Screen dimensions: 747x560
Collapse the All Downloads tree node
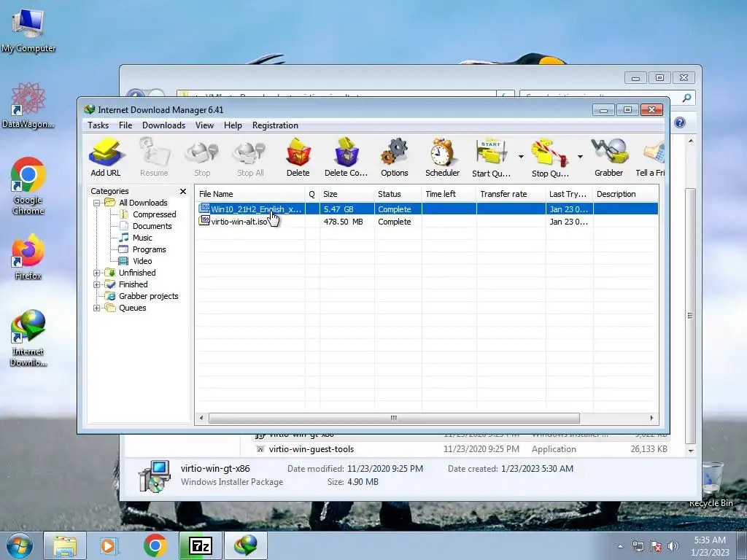tap(97, 203)
